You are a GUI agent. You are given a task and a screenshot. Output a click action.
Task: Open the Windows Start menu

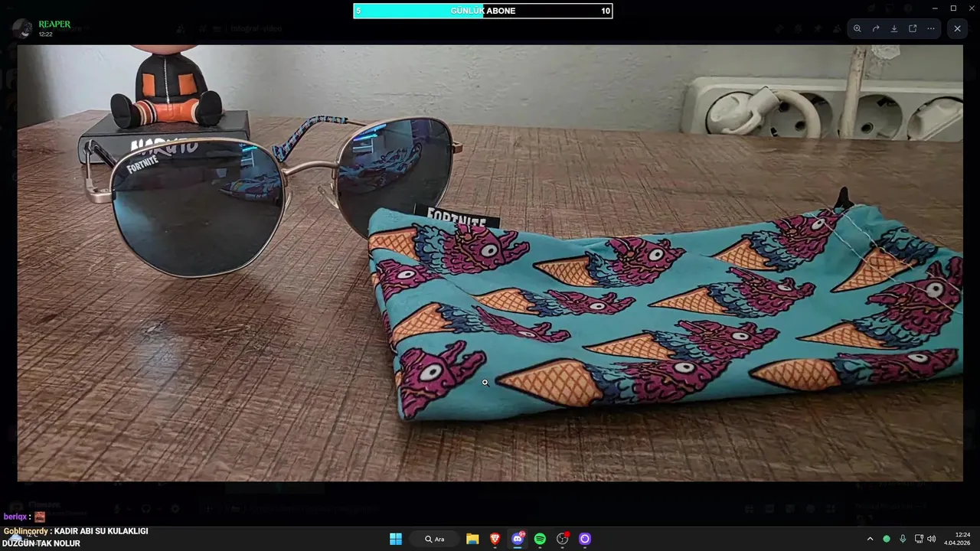point(396,539)
